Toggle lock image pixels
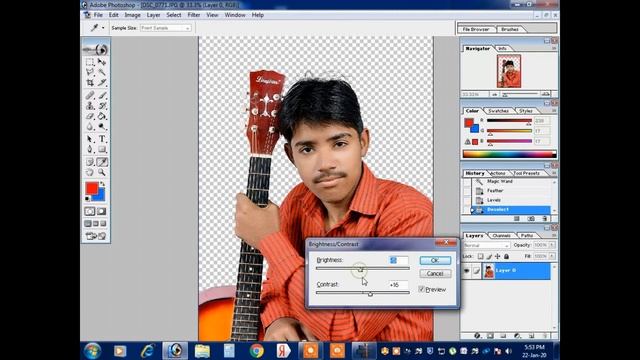 [x=489, y=256]
